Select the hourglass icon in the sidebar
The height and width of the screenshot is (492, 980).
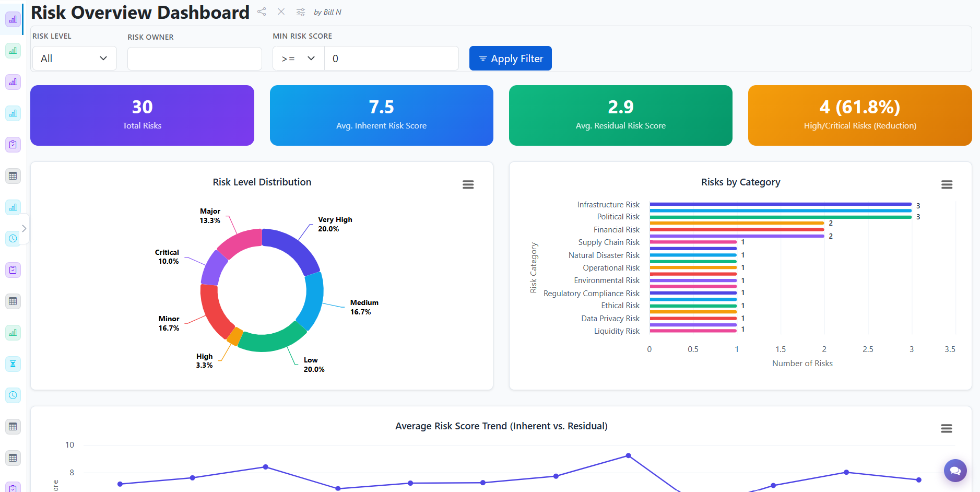(x=13, y=364)
